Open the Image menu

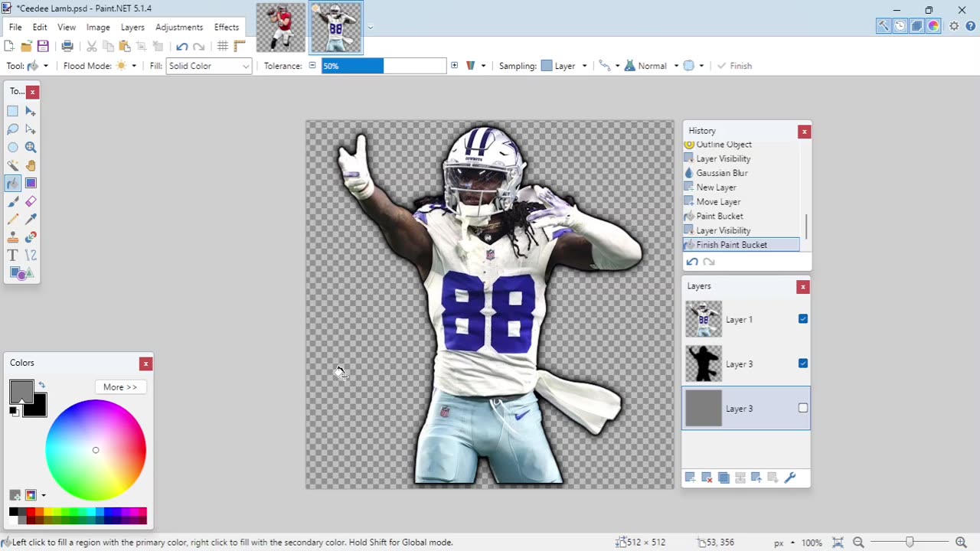pos(98,27)
